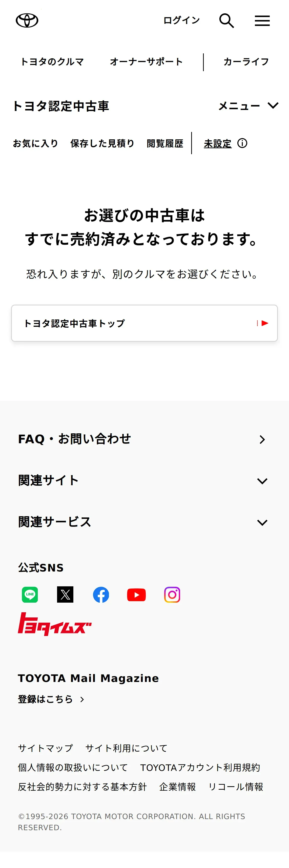289x868 pixels.
Task: Expand the メニュー dropdown
Action: point(248,106)
